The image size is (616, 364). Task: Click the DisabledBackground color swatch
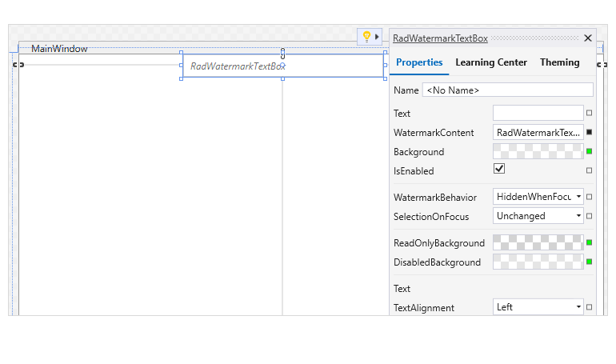538,262
